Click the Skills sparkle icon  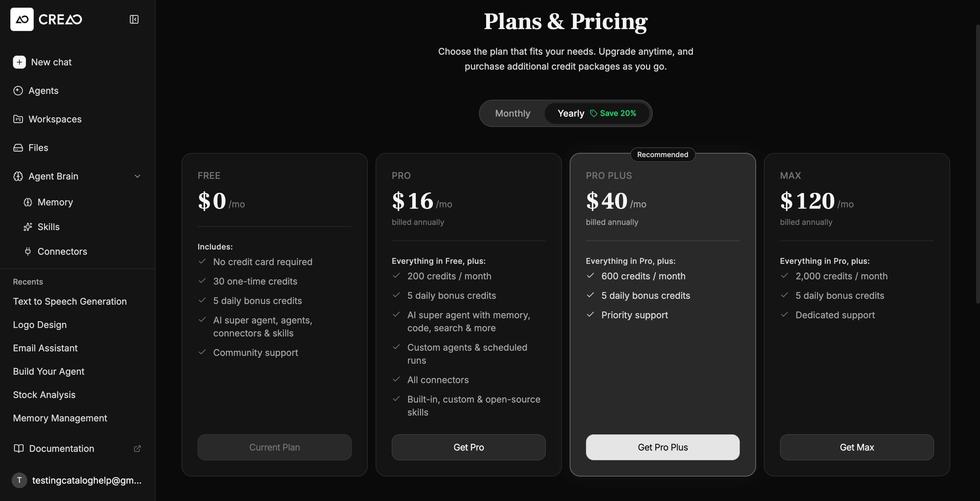(28, 227)
